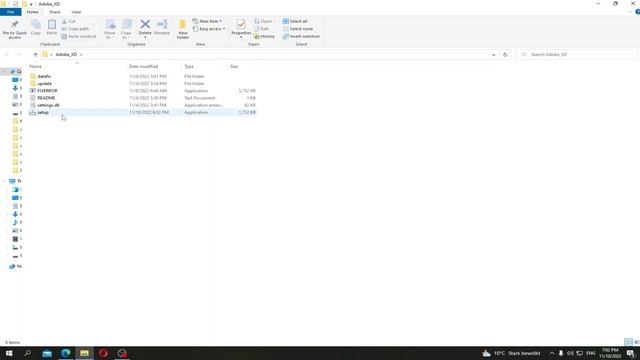640x360 pixels.
Task: Click This PC icon in sidebar
Action: point(12,181)
